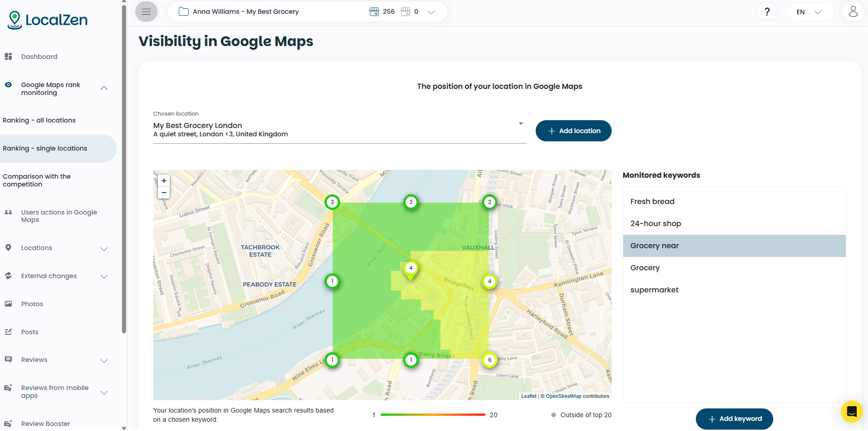Screen dimensions: 868x431
Task: Zoom out on the map
Action: pos(164,192)
